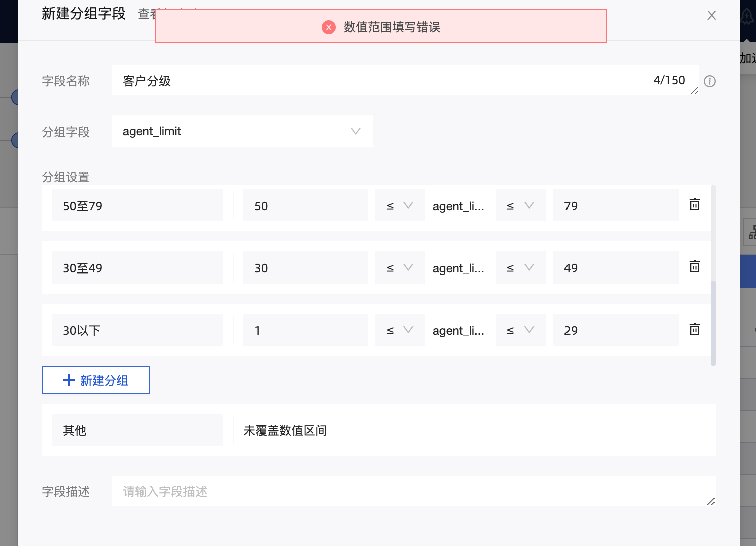This screenshot has height=546, width=756.
Task: Delete the 30至49 group row
Action: [x=694, y=267]
